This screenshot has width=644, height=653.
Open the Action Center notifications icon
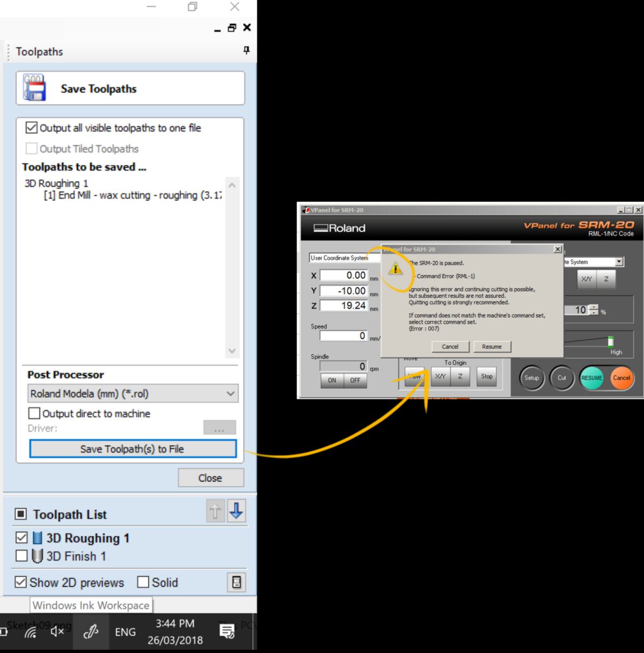227,632
